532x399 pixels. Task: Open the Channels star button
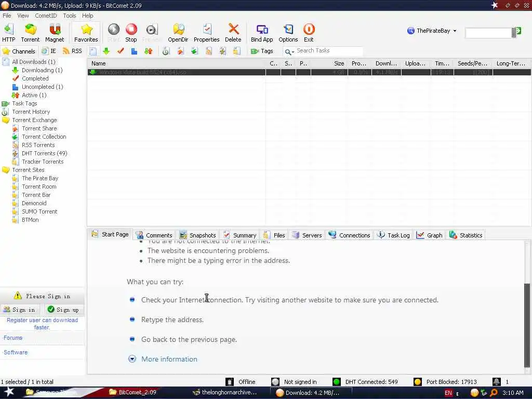[19, 51]
